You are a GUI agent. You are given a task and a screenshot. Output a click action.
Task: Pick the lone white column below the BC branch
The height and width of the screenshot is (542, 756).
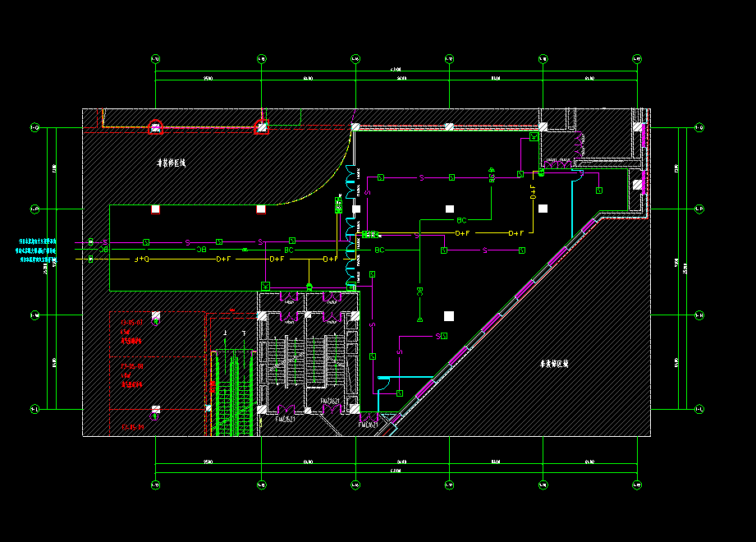click(x=448, y=315)
